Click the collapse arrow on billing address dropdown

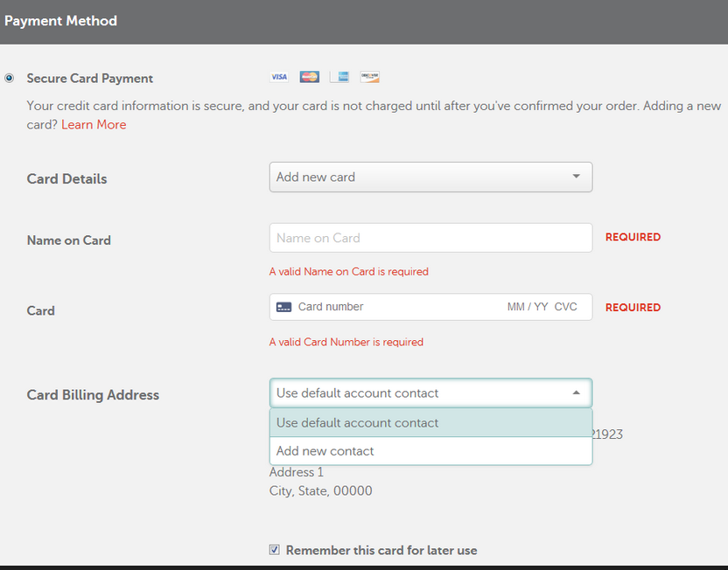577,393
